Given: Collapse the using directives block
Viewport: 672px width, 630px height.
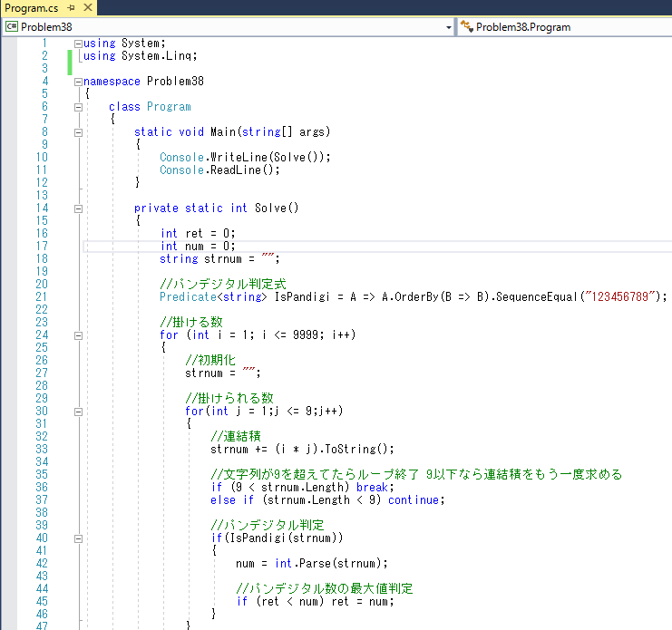Looking at the screenshot, I should pos(78,44).
